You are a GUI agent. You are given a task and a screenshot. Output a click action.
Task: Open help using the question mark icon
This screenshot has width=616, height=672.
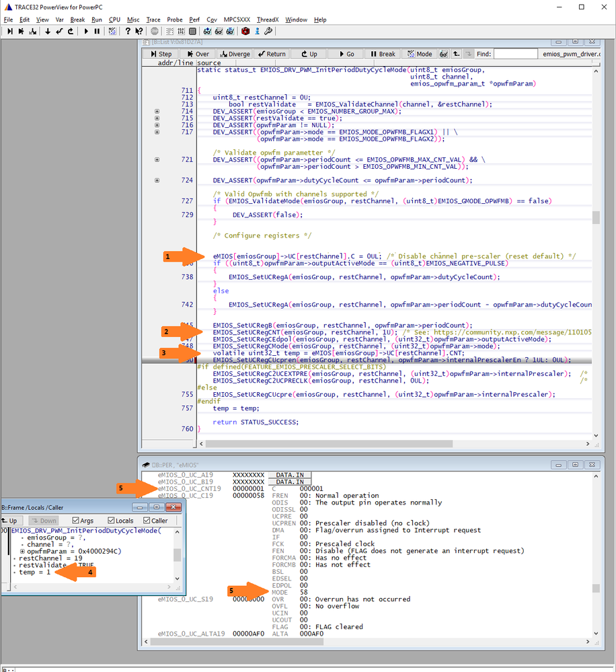pyautogui.click(x=128, y=31)
